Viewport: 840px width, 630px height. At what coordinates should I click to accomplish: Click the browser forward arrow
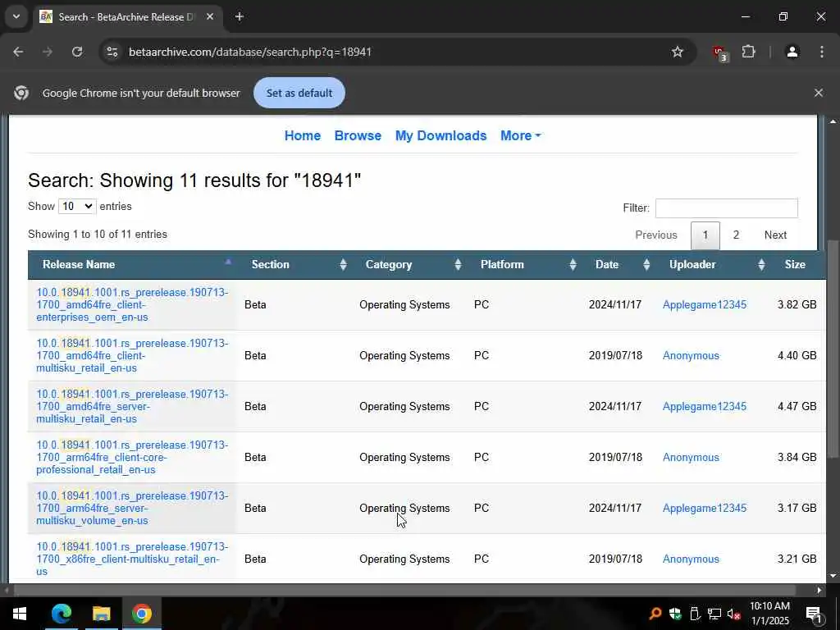[x=48, y=52]
